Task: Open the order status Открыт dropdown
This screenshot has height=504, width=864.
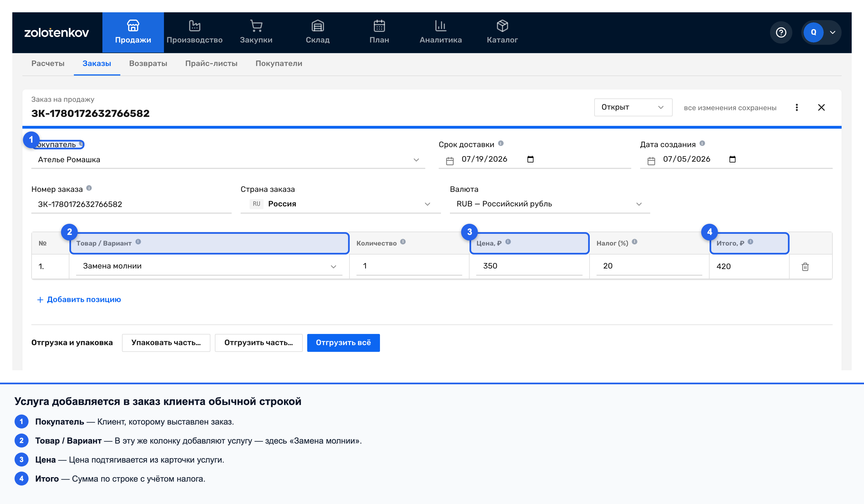Action: tap(633, 107)
